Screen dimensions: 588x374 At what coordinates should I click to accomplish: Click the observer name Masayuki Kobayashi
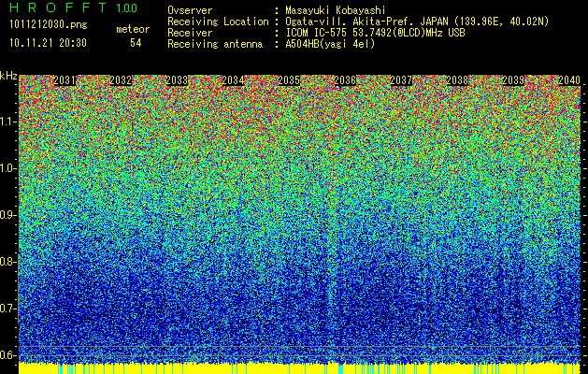[x=336, y=10]
